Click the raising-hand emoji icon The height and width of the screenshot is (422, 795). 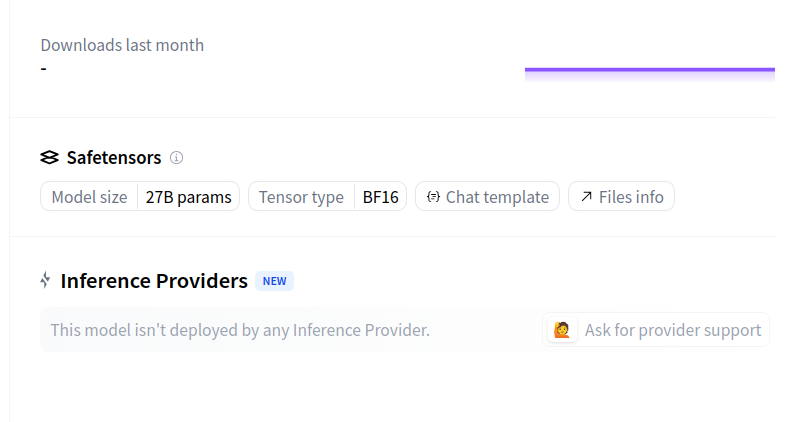pyautogui.click(x=562, y=330)
